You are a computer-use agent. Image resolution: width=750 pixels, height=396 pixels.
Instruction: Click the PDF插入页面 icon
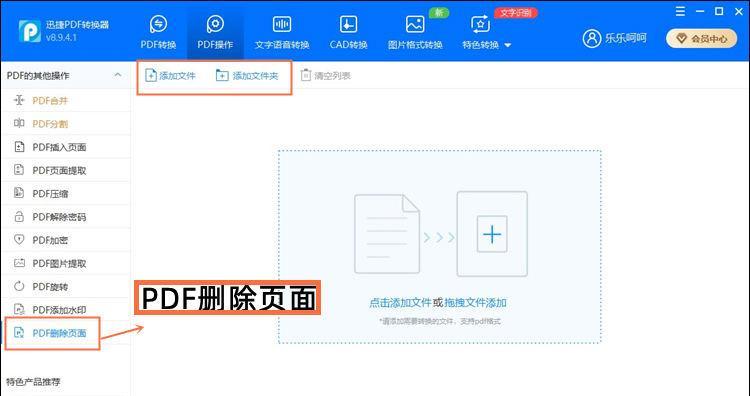coord(19,147)
